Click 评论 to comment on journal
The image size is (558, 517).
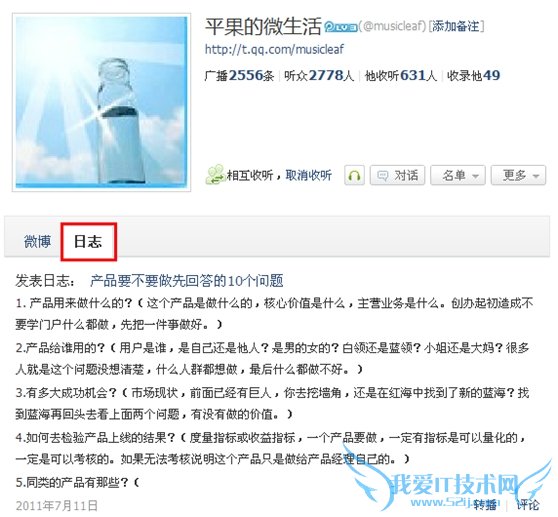(x=528, y=505)
